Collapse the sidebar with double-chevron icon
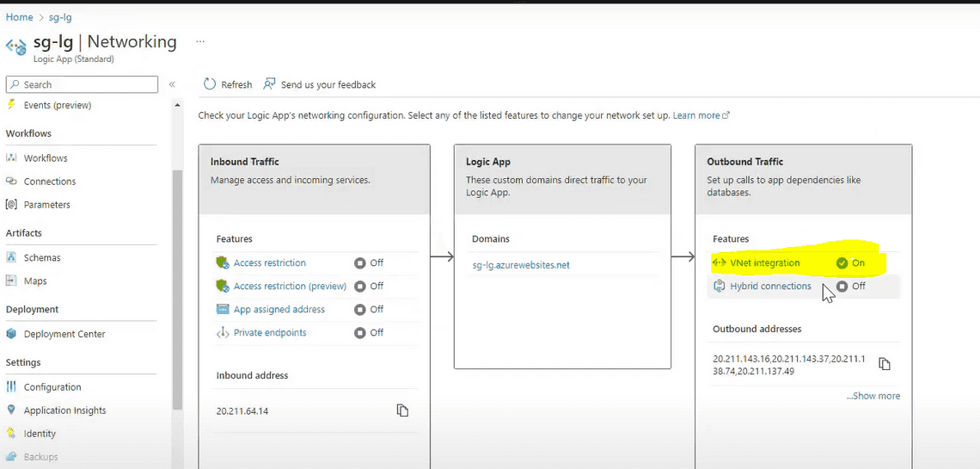This screenshot has height=469, width=980. click(x=172, y=84)
